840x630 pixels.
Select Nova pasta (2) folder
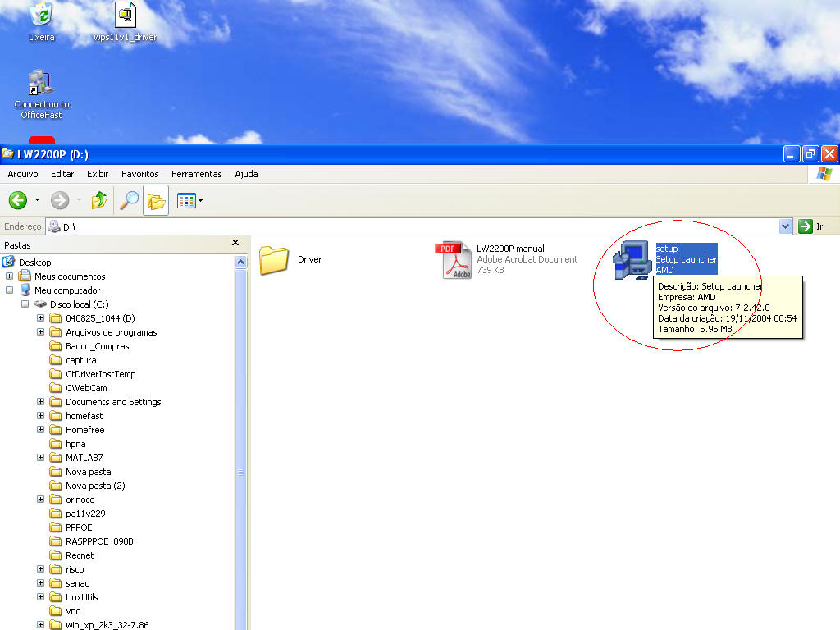pyautogui.click(x=95, y=486)
